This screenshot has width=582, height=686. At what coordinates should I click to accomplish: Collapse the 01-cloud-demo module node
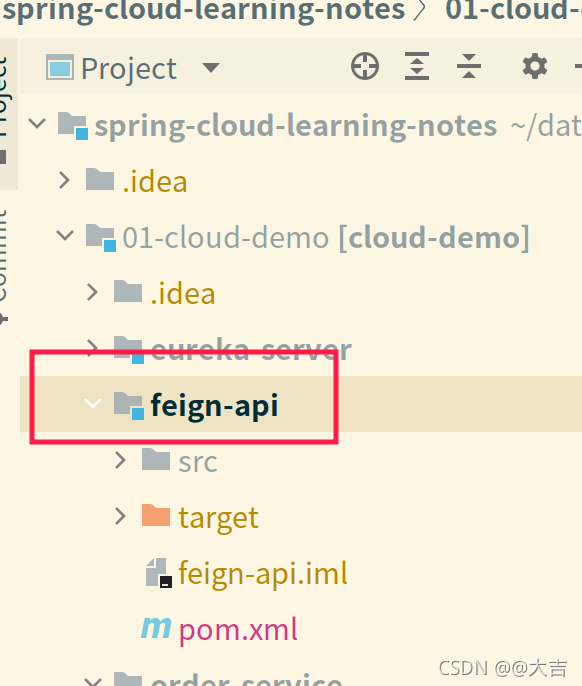(x=65, y=235)
